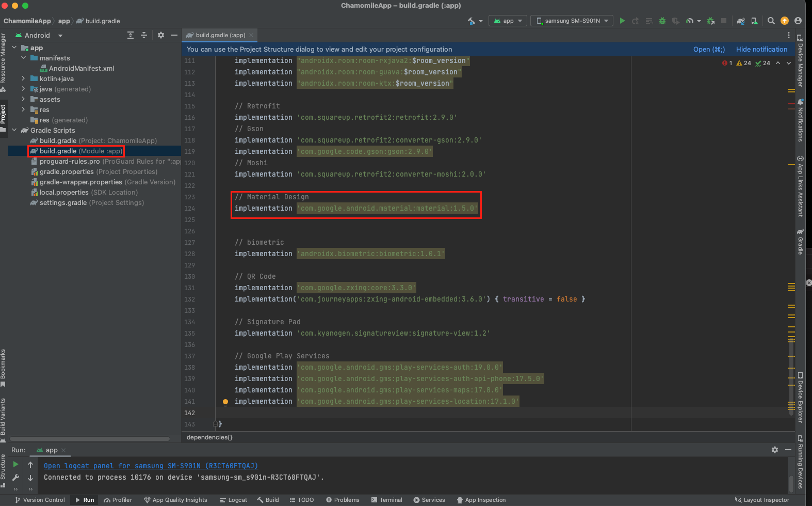Screen dimensions: 812x506
Task: Open logcat panel for samsung SM-S901N link
Action: [x=151, y=466]
